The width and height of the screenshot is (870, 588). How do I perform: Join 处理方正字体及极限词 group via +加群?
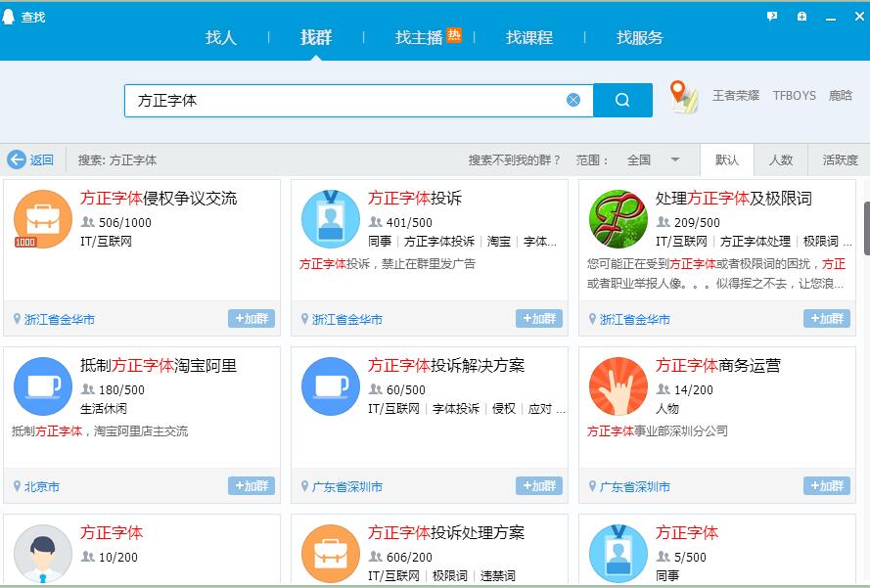click(x=827, y=318)
